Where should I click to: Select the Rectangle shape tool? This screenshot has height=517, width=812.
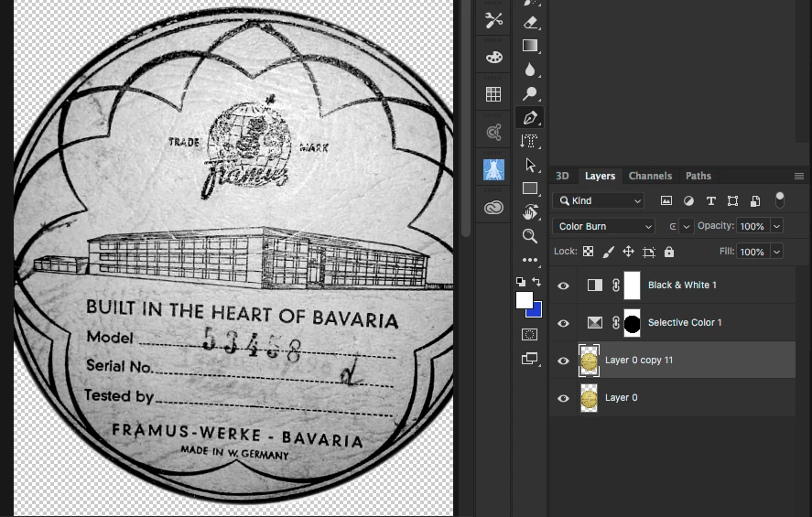(530, 188)
